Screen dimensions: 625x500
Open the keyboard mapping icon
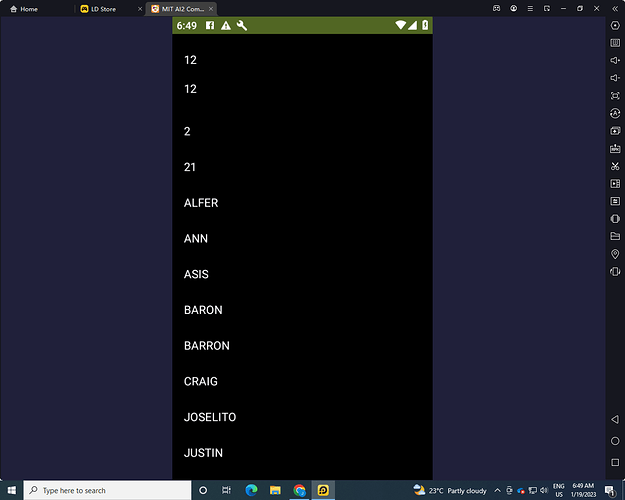615,43
